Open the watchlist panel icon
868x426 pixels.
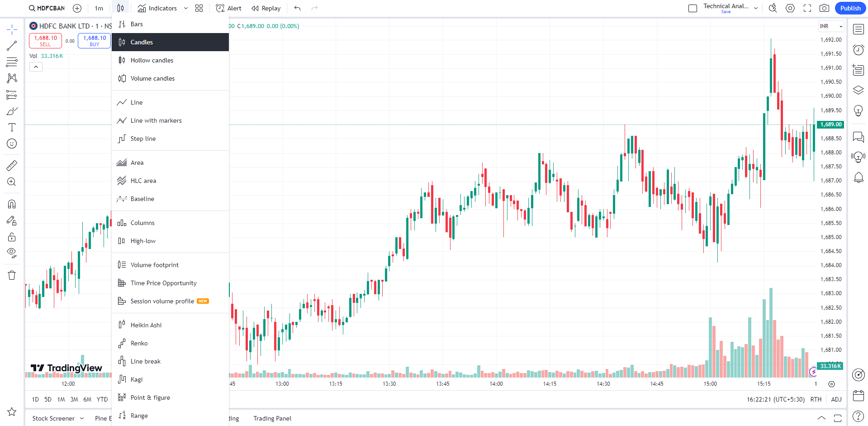click(858, 29)
